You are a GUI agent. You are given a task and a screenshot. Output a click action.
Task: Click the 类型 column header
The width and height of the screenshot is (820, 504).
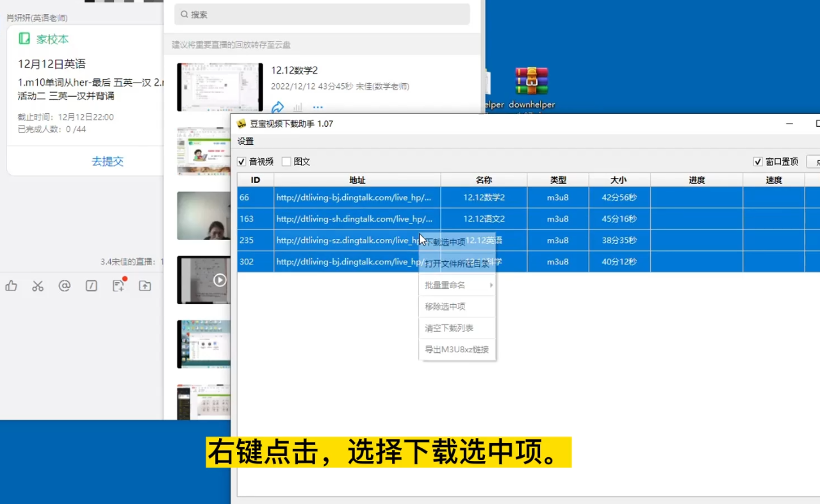[558, 180]
